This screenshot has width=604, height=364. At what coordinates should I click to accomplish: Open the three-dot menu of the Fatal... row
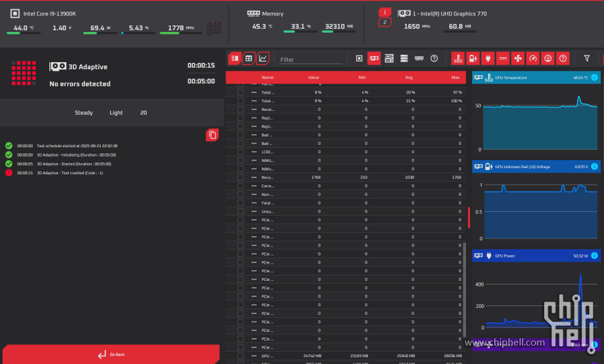coord(254,203)
